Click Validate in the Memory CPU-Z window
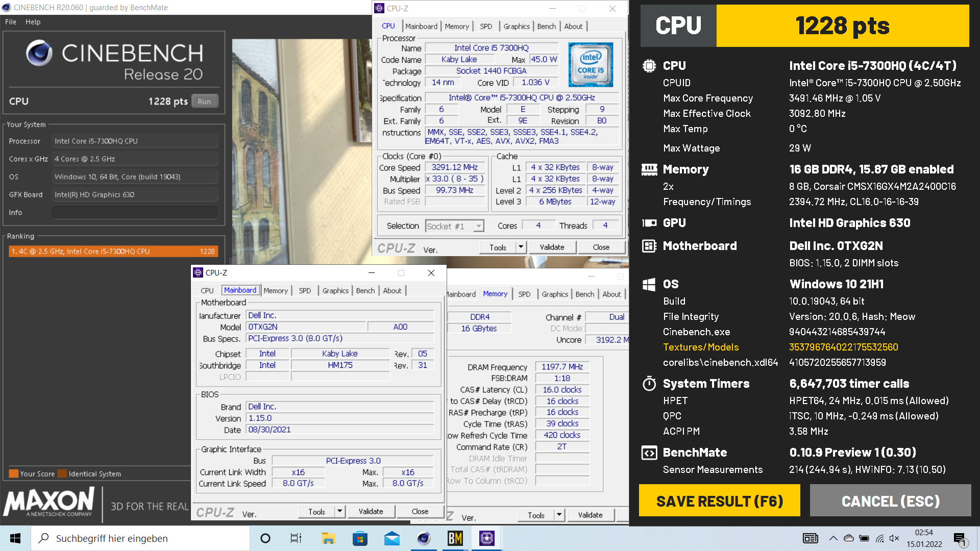Image resolution: width=980 pixels, height=551 pixels. [590, 515]
